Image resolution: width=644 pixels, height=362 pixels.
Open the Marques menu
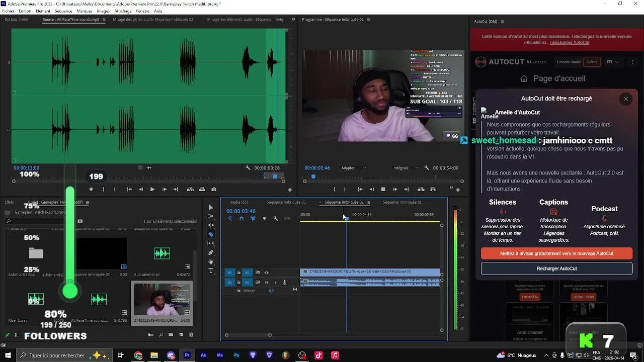tap(85, 11)
